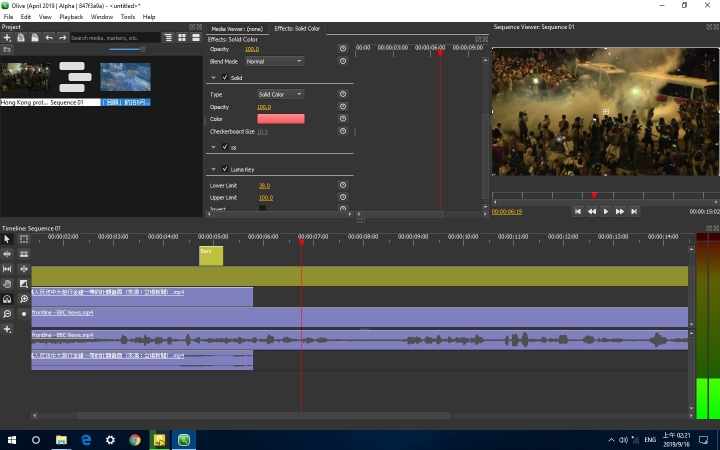The width and height of the screenshot is (720, 450).
Task: Select the frontline - BBC News.mp4 video clip
Action: (x=360, y=317)
